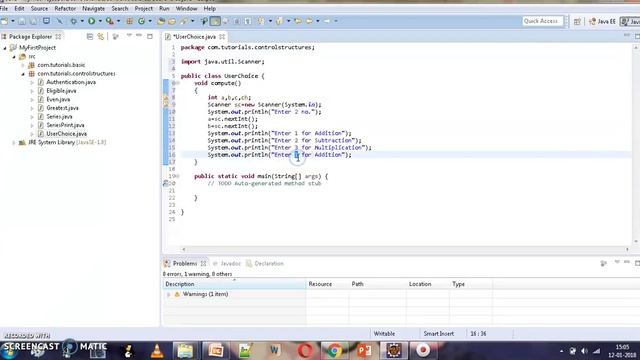Screen dimensions: 640x360
Task: Expand the Warnings (1 item) row
Action: [169, 294]
